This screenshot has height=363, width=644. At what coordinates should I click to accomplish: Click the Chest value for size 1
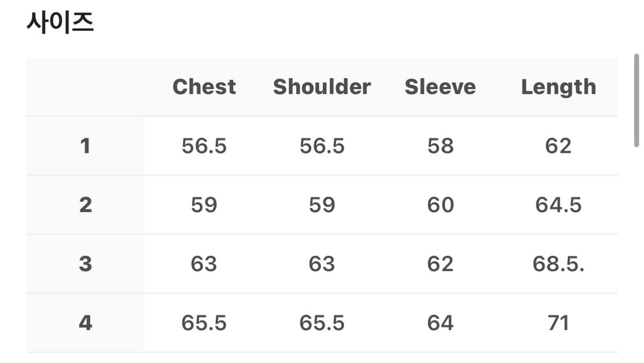(x=204, y=146)
